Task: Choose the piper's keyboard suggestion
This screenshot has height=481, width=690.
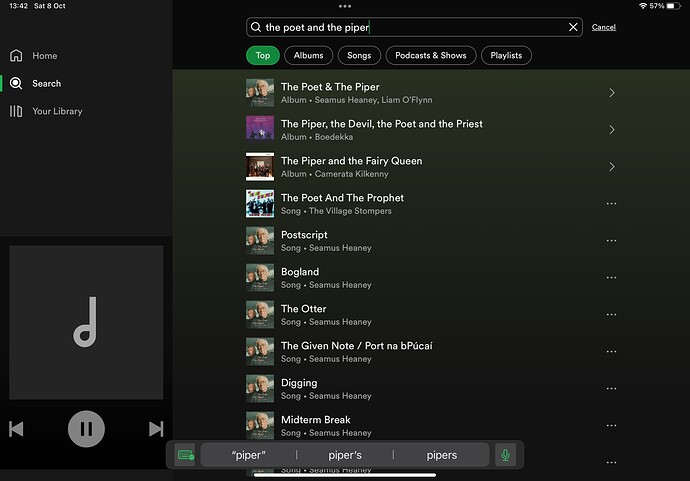Action: 345,455
